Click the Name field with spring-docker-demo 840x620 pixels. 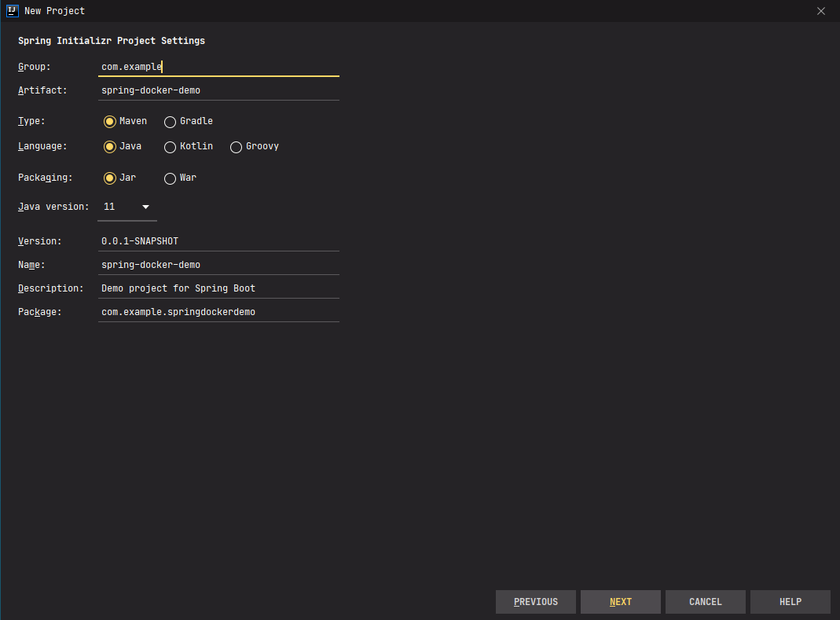218,265
